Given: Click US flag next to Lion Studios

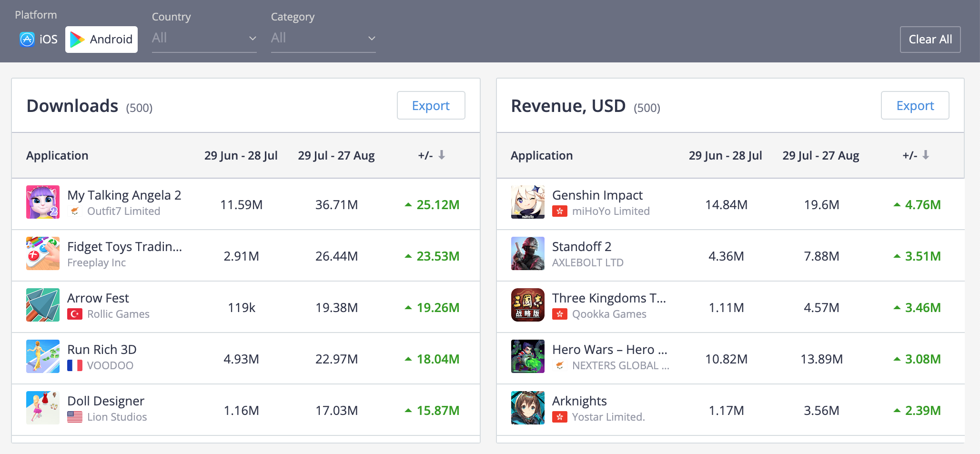Looking at the screenshot, I should coord(75,417).
